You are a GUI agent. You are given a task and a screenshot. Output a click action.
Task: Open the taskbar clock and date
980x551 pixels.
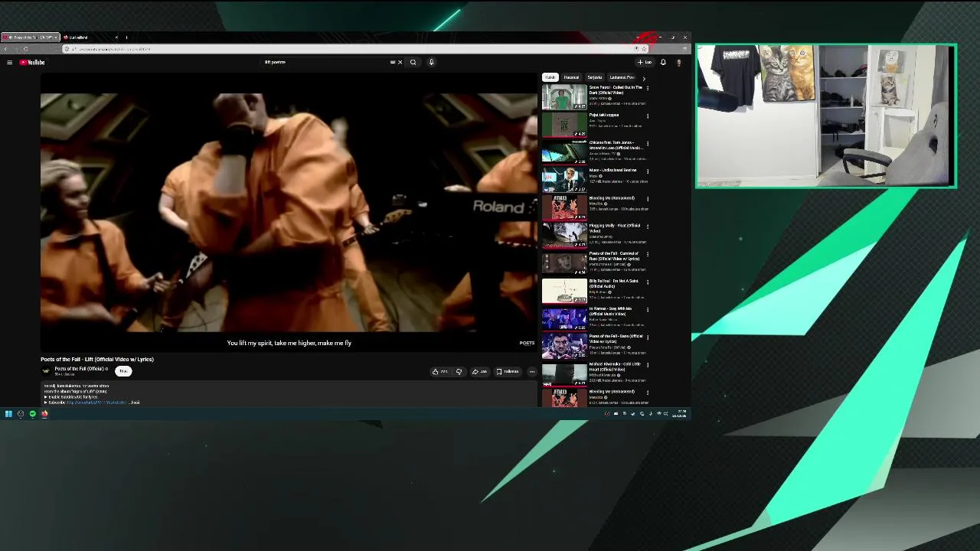(x=679, y=414)
